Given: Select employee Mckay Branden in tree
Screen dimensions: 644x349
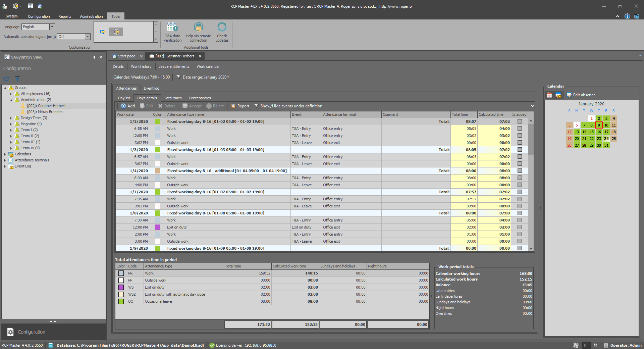Looking at the screenshot, I should (45, 112).
